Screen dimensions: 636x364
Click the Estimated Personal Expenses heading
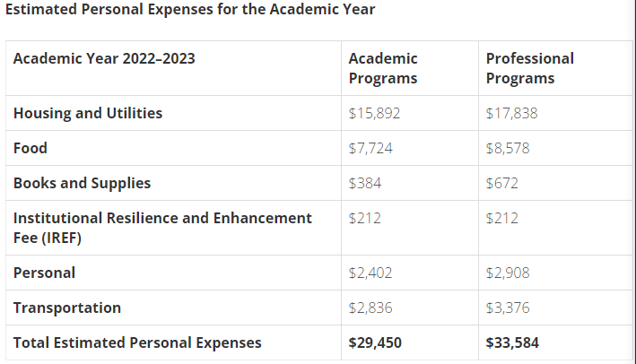[x=190, y=10]
